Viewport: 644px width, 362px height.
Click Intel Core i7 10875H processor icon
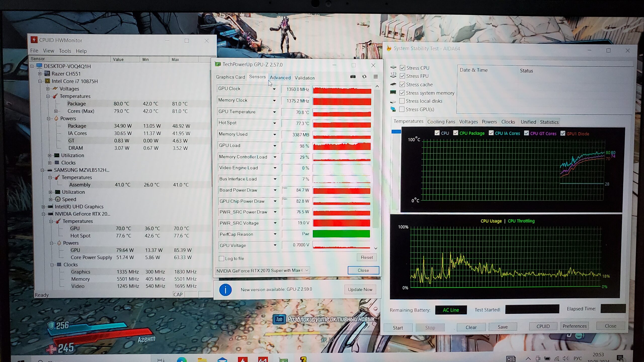47,81
